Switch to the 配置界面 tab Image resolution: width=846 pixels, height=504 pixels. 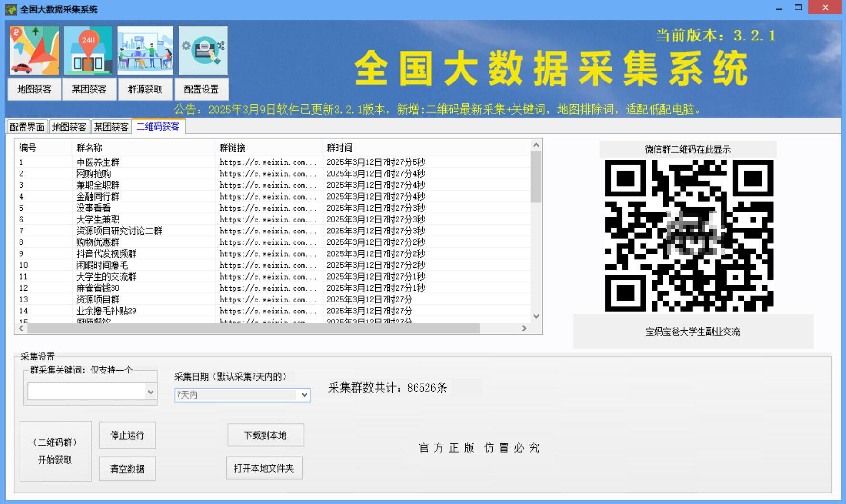pos(27,127)
